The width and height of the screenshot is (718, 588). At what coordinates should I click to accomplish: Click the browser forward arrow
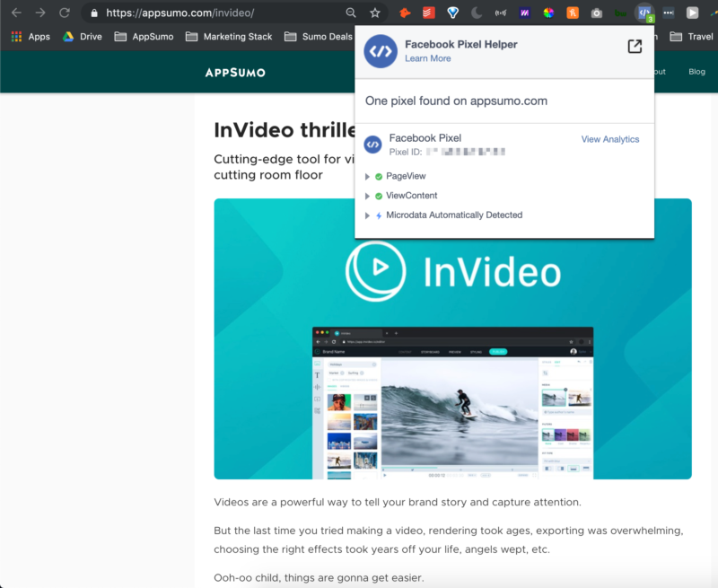[x=40, y=13]
